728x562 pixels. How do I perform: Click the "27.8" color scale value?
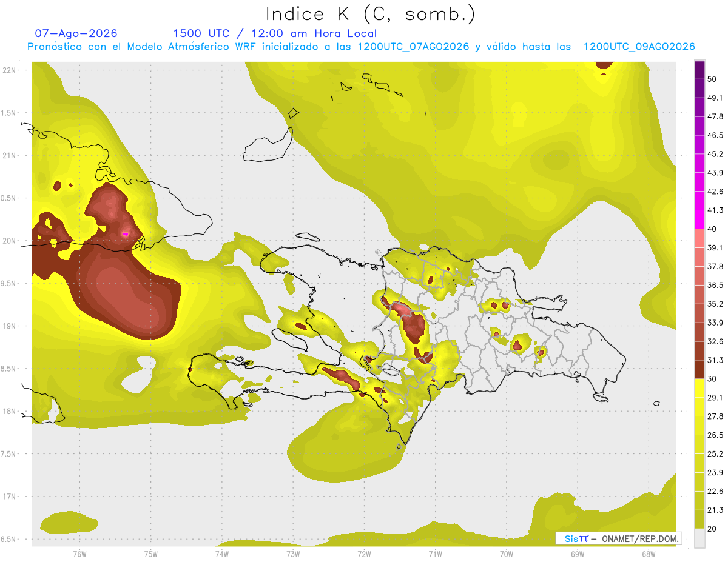tap(715, 416)
